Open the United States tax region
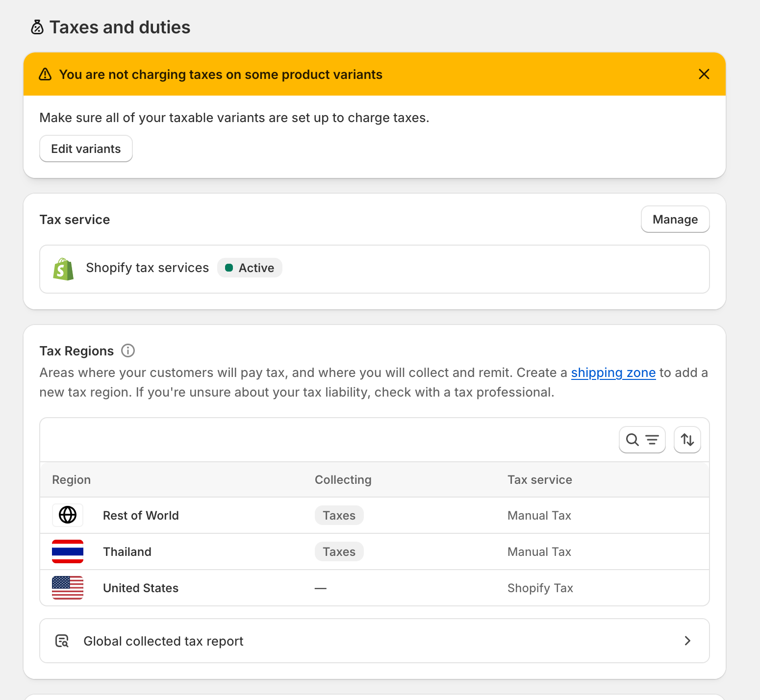 (141, 588)
